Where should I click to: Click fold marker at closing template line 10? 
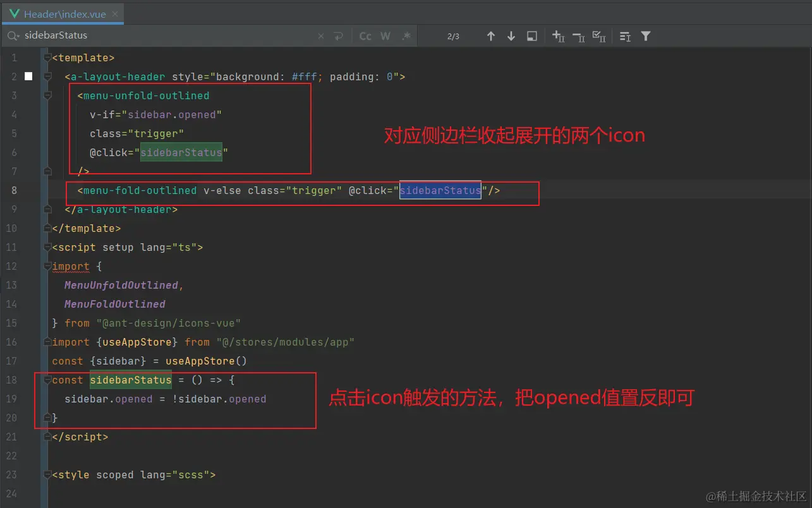pyautogui.click(x=47, y=228)
